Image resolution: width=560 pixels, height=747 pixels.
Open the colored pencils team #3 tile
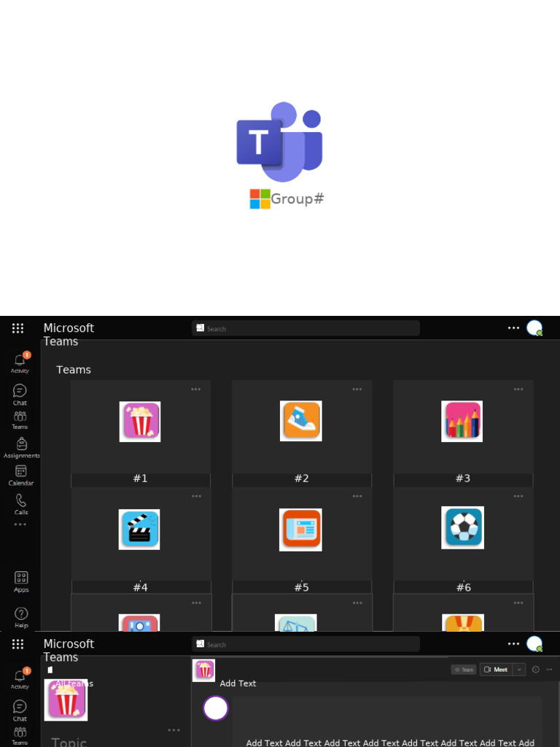(x=462, y=421)
